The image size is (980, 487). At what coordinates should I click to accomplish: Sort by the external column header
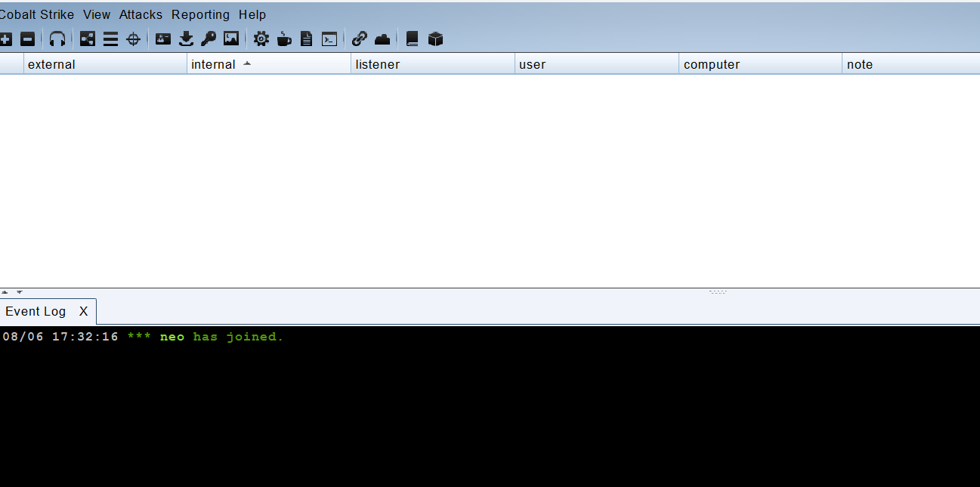pos(105,64)
